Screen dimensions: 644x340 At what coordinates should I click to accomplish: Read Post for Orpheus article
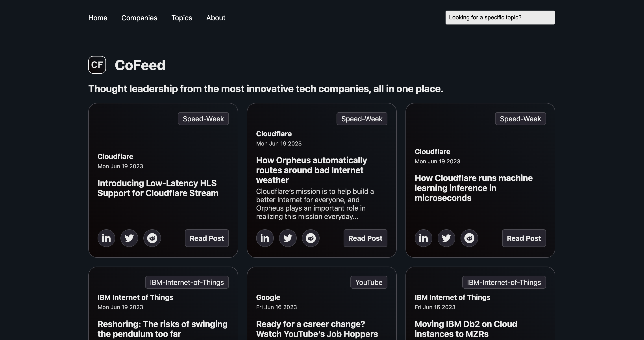pos(365,238)
